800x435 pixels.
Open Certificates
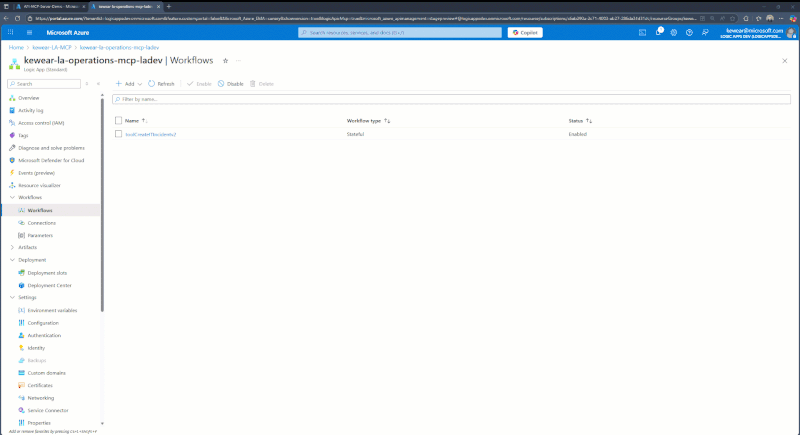point(40,386)
